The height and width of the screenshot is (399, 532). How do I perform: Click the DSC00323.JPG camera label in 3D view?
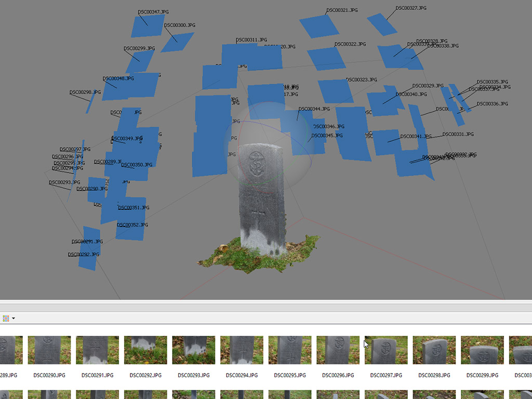click(362, 79)
